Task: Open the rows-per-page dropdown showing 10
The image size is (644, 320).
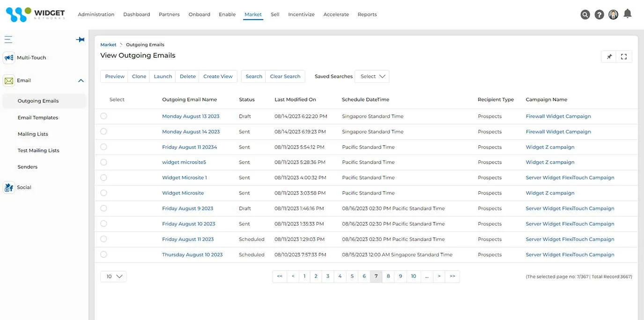Action: (113, 276)
